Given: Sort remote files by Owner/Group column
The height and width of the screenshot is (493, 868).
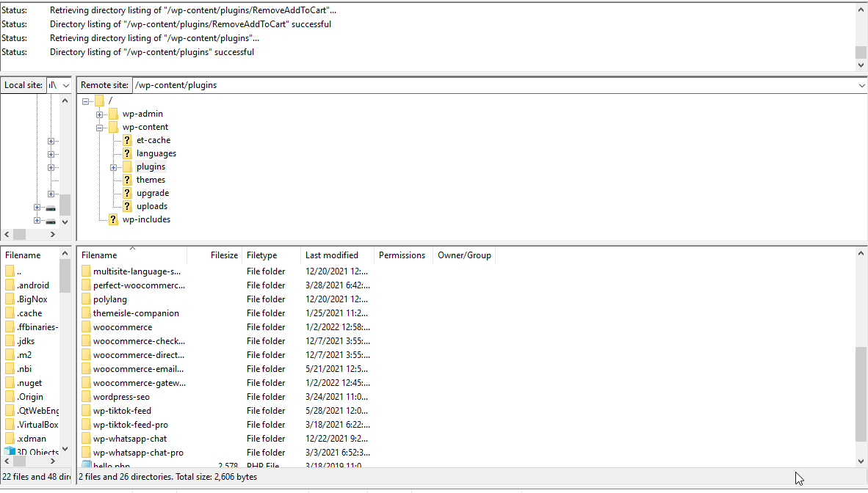Looking at the screenshot, I should (x=464, y=255).
